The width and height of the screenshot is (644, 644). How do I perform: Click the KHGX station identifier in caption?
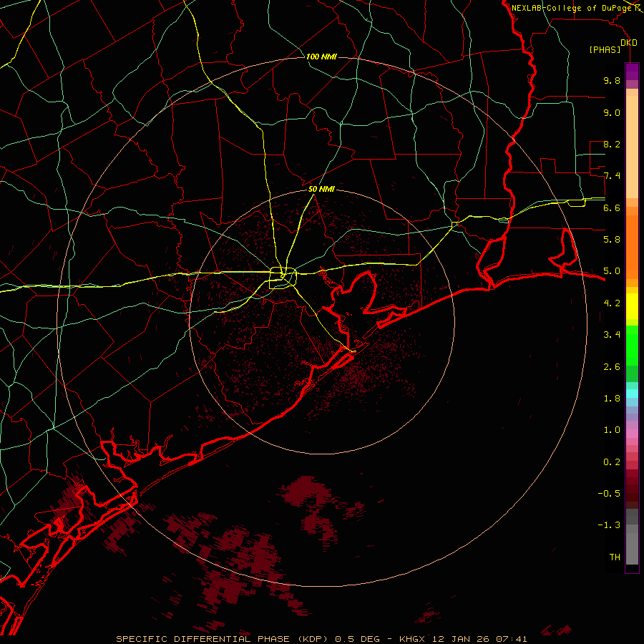(413, 639)
